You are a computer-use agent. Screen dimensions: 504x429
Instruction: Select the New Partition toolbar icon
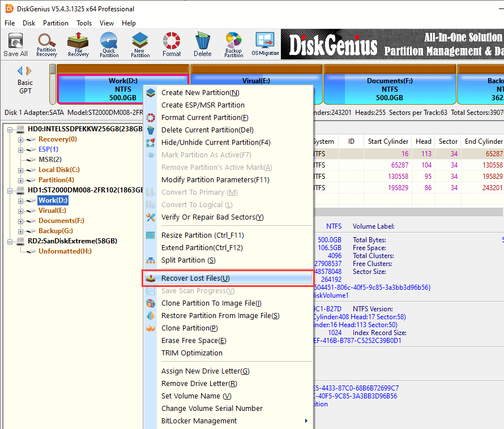[140, 44]
